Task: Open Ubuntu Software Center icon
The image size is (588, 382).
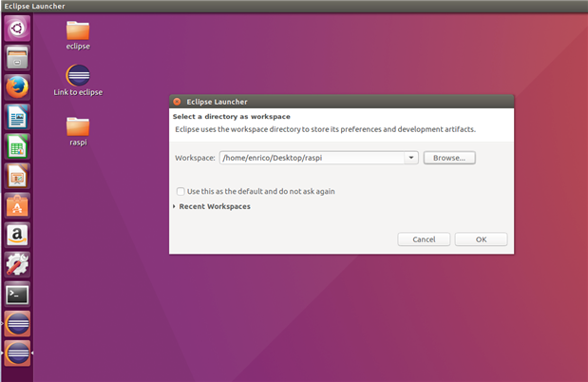Action: 17,205
